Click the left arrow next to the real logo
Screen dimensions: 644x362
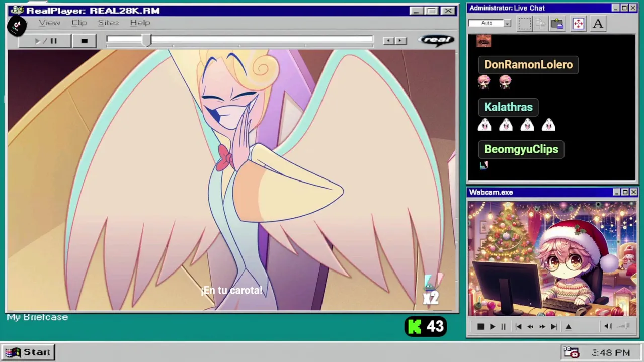[388, 41]
